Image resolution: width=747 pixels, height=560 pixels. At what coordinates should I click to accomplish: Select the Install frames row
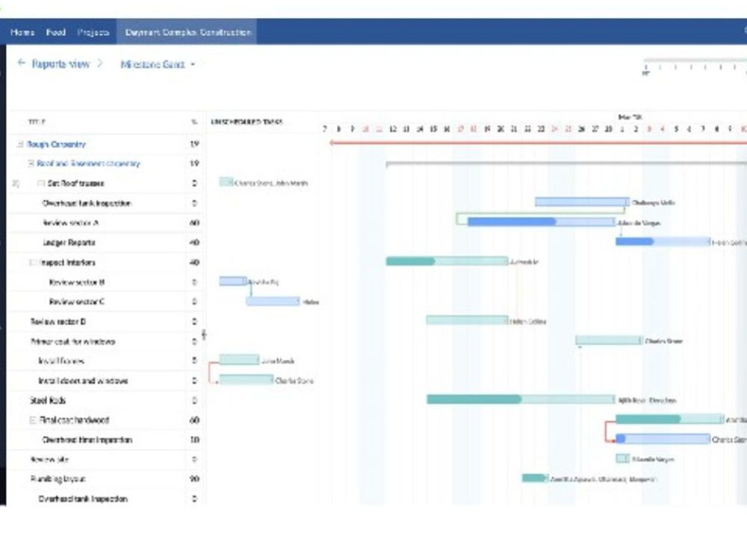click(x=105, y=361)
